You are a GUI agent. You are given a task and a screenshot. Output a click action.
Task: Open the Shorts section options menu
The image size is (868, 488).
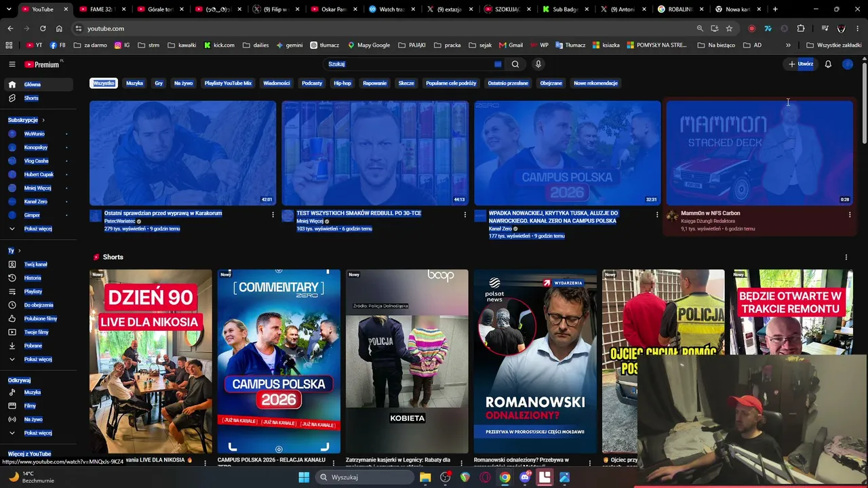coord(846,258)
